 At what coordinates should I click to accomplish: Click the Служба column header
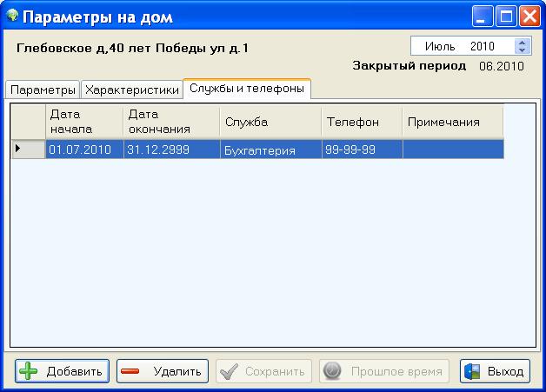(x=270, y=122)
